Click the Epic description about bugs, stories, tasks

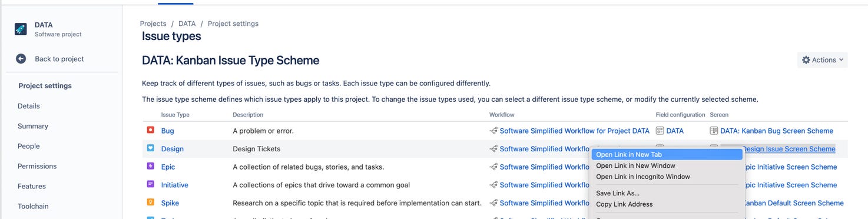pyautogui.click(x=309, y=167)
